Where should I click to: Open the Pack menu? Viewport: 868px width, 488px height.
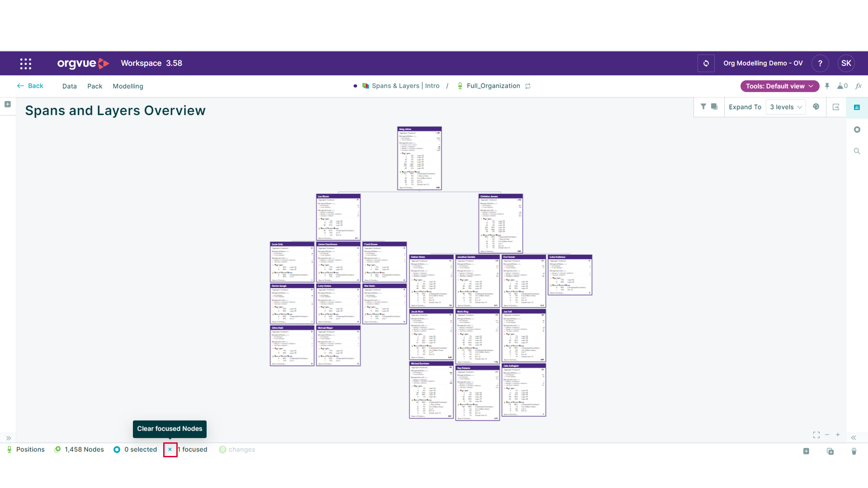pyautogui.click(x=95, y=86)
